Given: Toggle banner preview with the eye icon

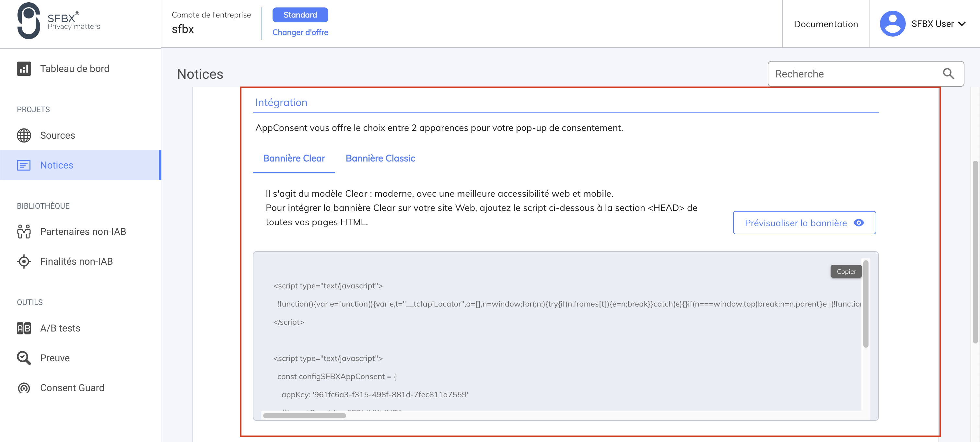Looking at the screenshot, I should (859, 223).
